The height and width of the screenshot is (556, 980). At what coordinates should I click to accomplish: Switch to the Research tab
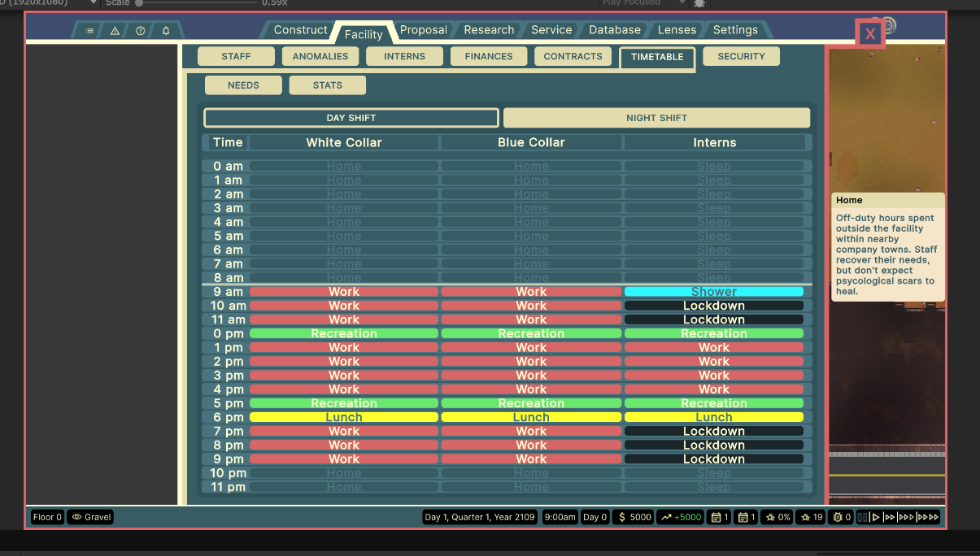[489, 30]
